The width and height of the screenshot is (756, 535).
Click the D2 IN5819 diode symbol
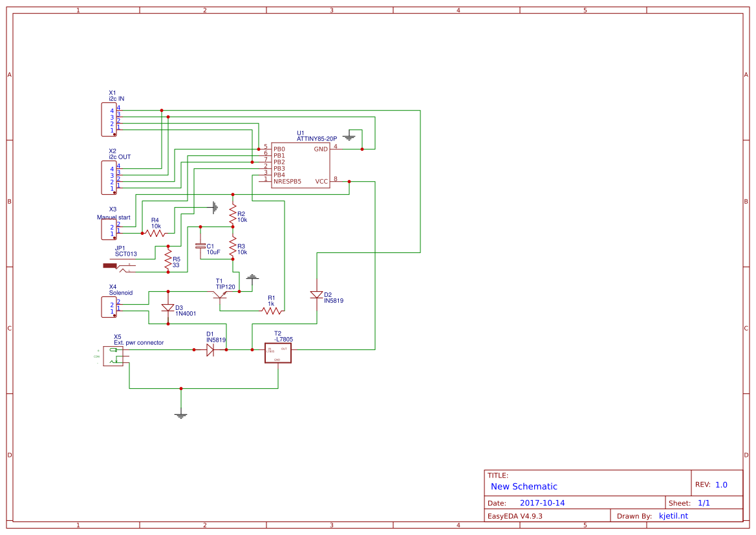point(316,294)
